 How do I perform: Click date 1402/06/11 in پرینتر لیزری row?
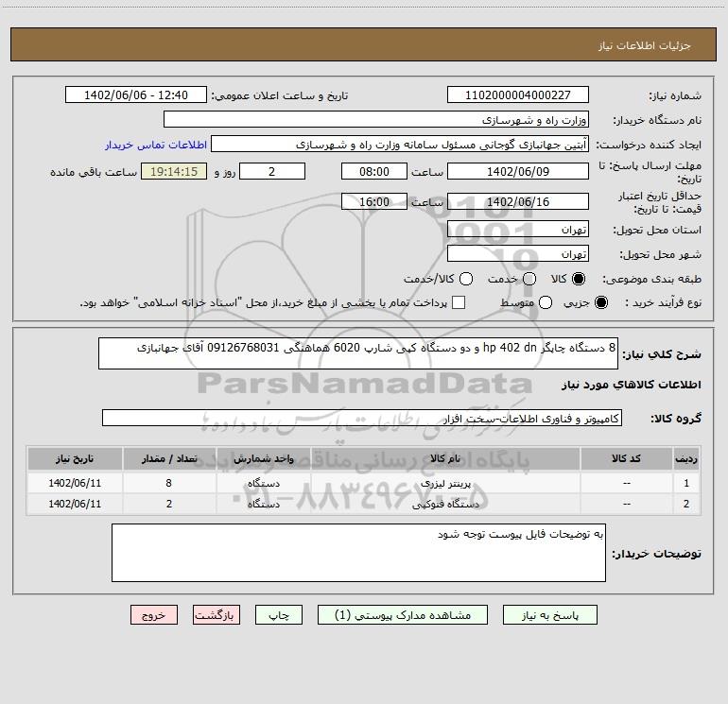[75, 483]
